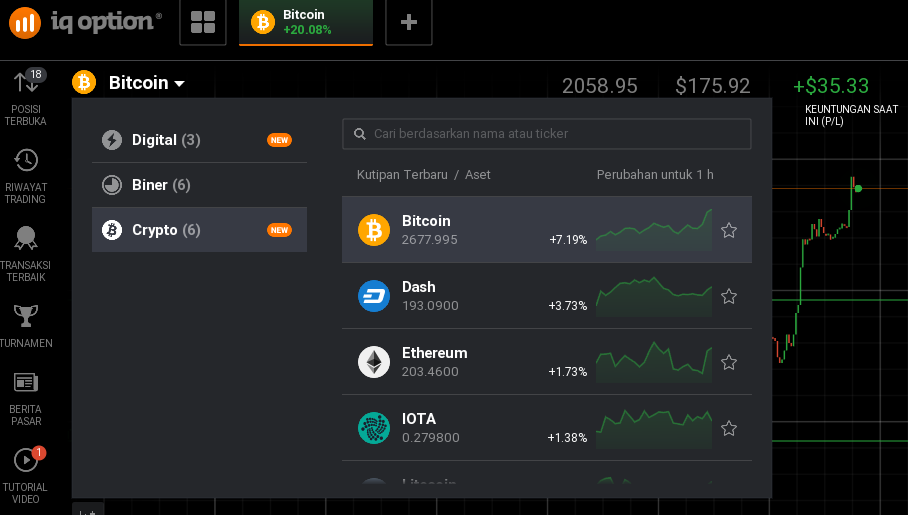Viewport: 908px width, 515px height.
Task: Click IOTA price 0.279800
Action: pos(431,438)
